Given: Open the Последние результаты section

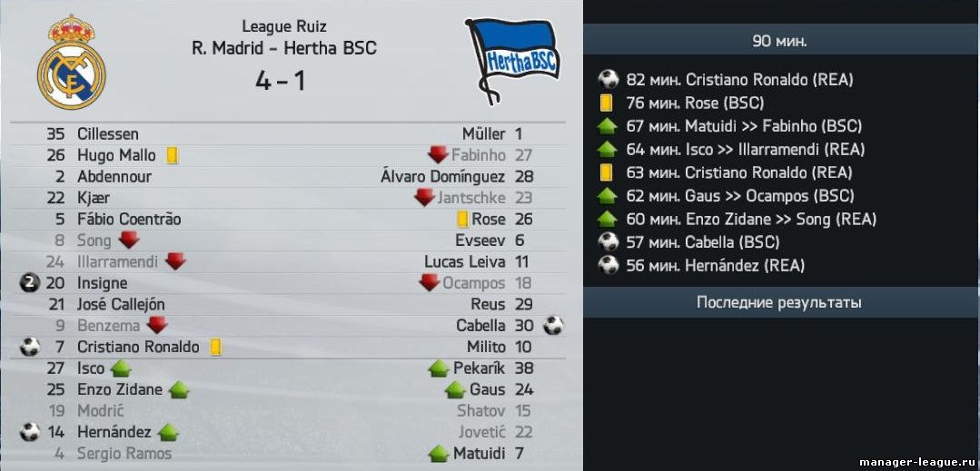Looking at the screenshot, I should (x=781, y=302).
